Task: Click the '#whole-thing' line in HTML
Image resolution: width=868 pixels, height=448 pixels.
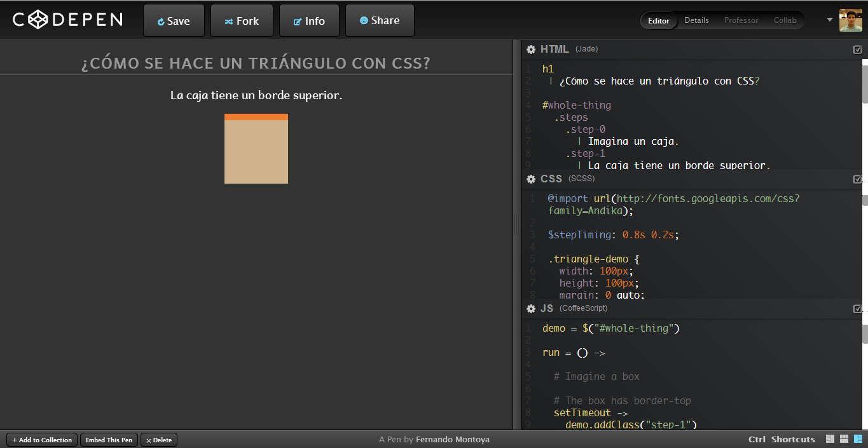Action: point(577,105)
